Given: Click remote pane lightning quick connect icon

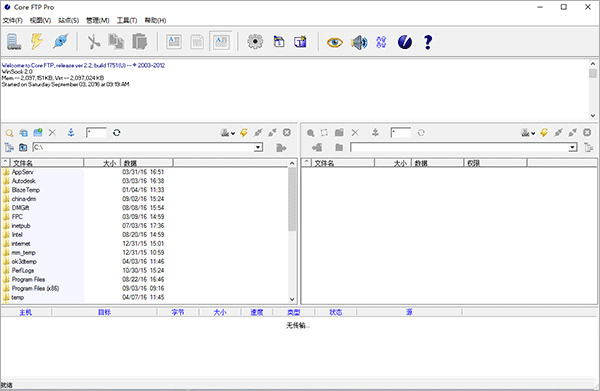Looking at the screenshot, I should [544, 133].
